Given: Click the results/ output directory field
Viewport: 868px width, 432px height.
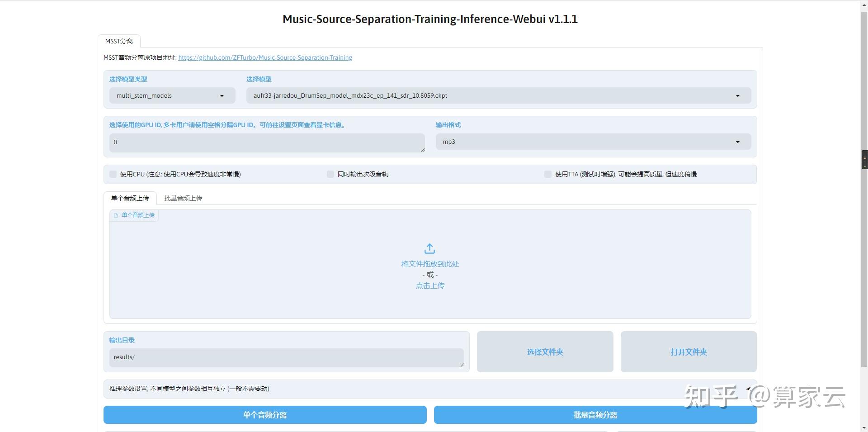Looking at the screenshot, I should pos(286,357).
